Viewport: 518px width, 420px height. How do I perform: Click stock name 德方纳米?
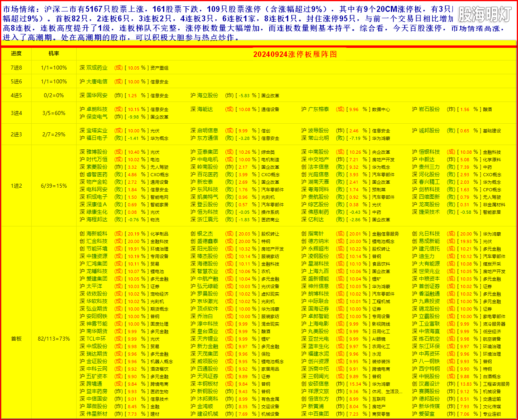319,241
